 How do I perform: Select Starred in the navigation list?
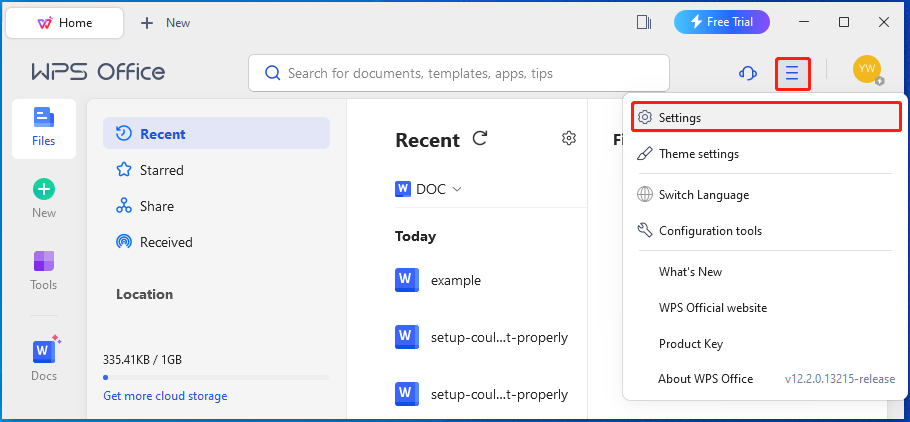[x=216, y=170]
